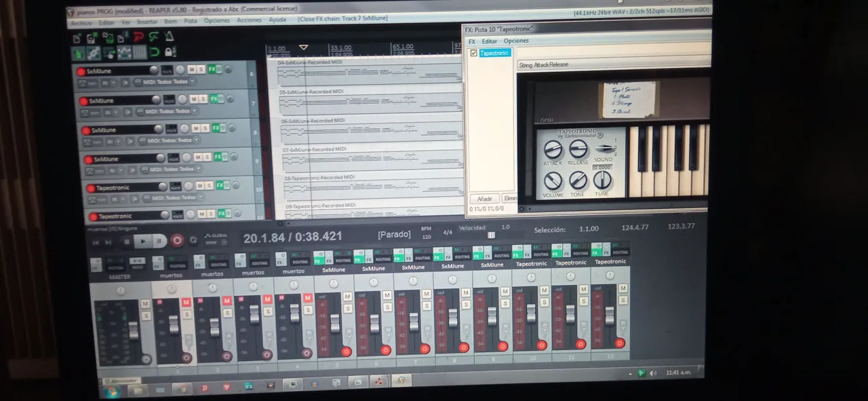Open MIDI input dropdown arrow on track 9
Image resolution: width=868 pixels, height=401 pixels.
click(x=200, y=169)
